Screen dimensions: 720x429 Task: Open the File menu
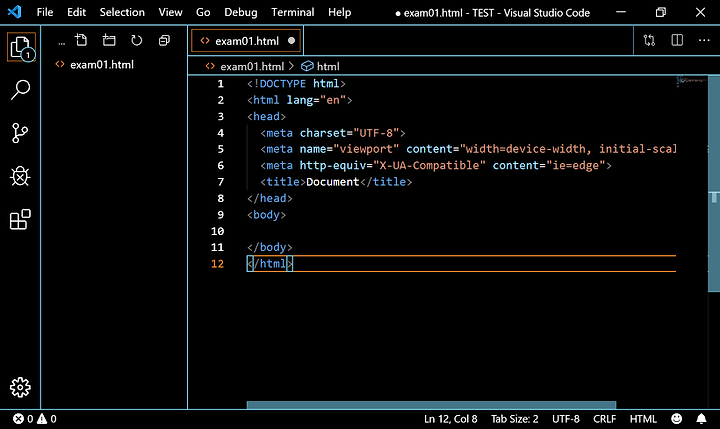point(45,12)
